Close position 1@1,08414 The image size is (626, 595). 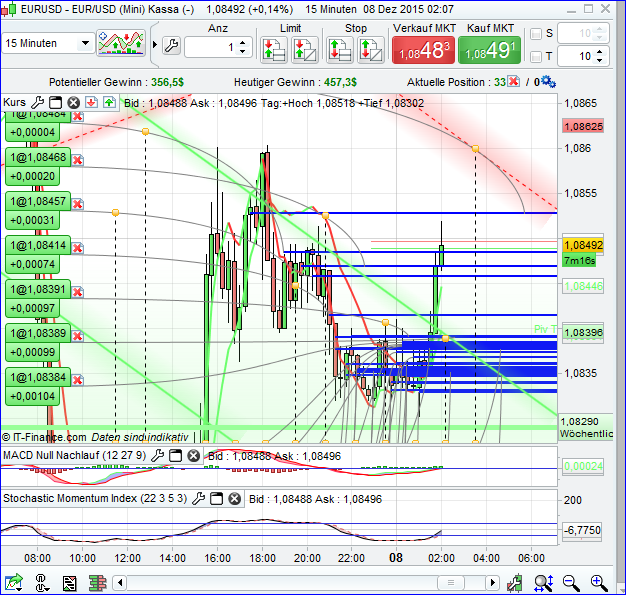point(77,246)
